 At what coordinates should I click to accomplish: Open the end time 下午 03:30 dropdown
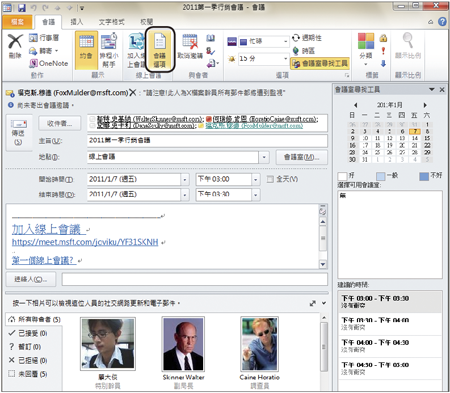256,195
